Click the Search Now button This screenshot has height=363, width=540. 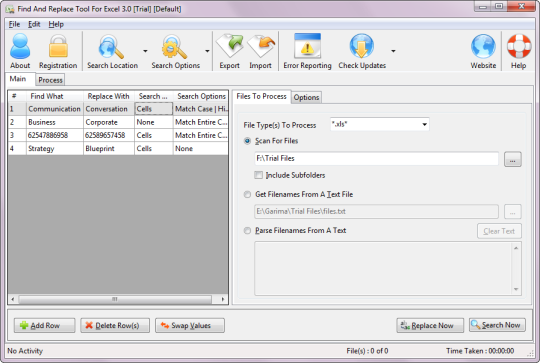497,325
